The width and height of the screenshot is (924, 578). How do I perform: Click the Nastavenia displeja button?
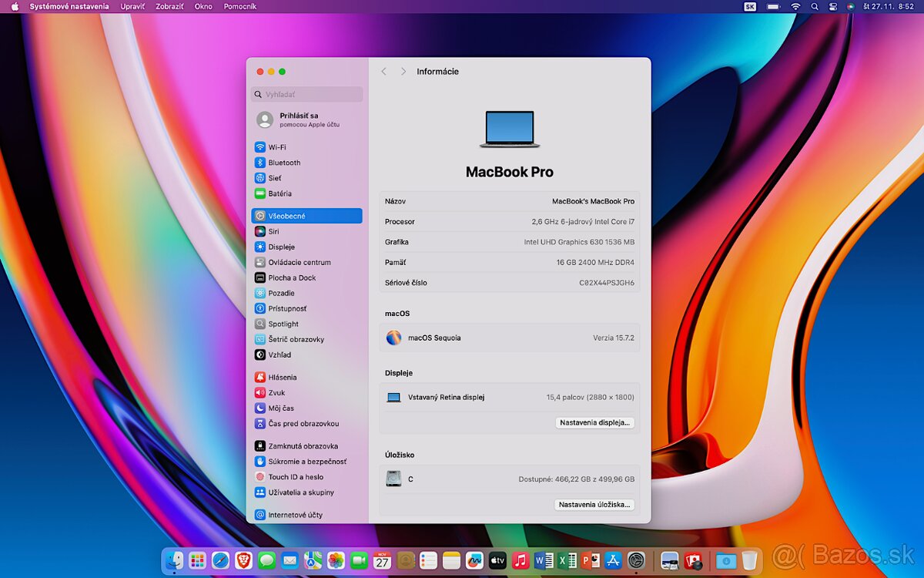click(x=594, y=422)
